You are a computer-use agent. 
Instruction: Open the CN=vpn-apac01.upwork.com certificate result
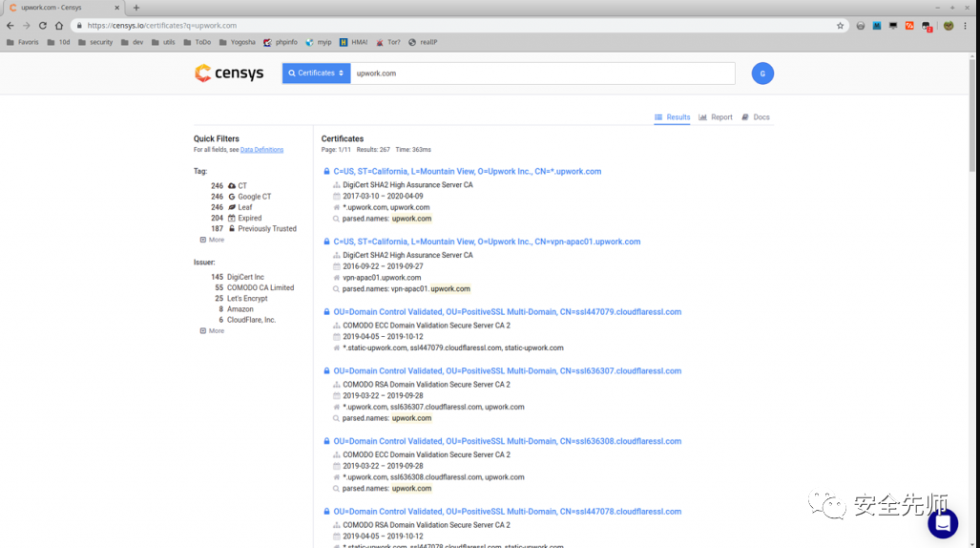(487, 242)
